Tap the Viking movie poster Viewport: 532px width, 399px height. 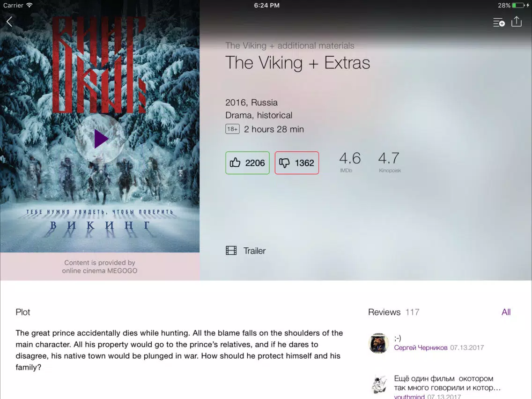click(100, 126)
